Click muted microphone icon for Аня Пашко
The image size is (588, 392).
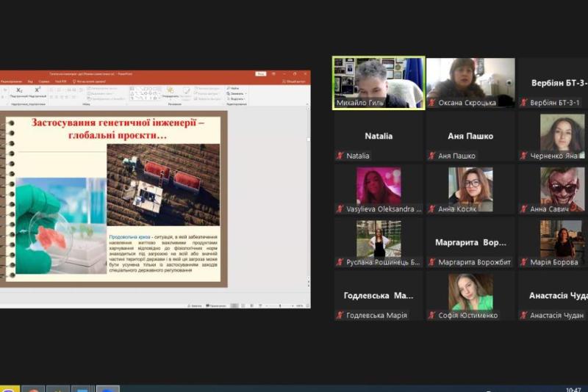432,156
